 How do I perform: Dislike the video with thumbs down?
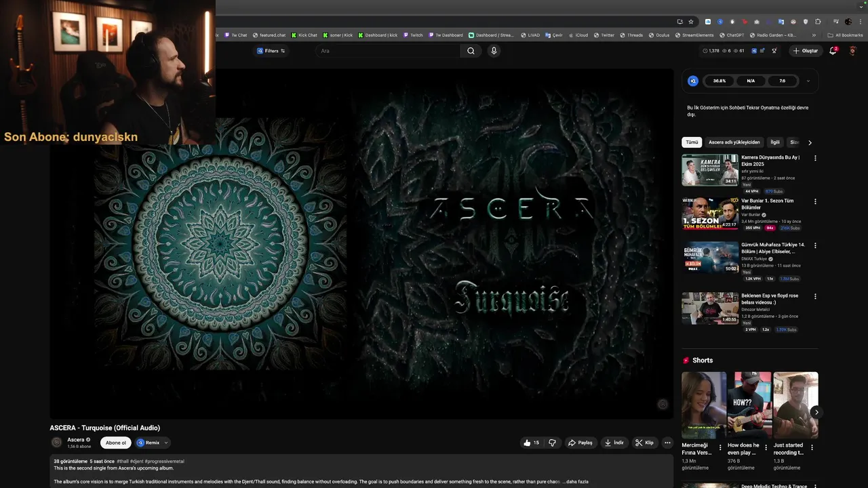click(x=553, y=443)
